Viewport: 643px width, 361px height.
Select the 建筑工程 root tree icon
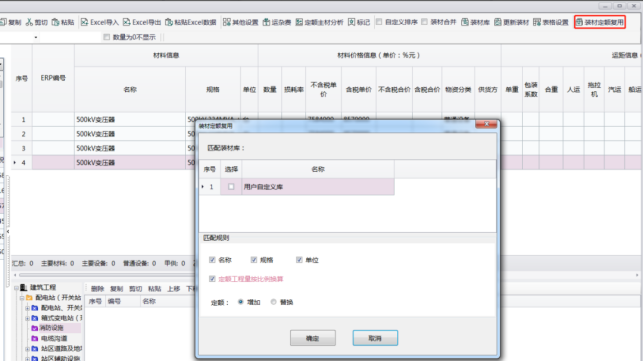24,288
